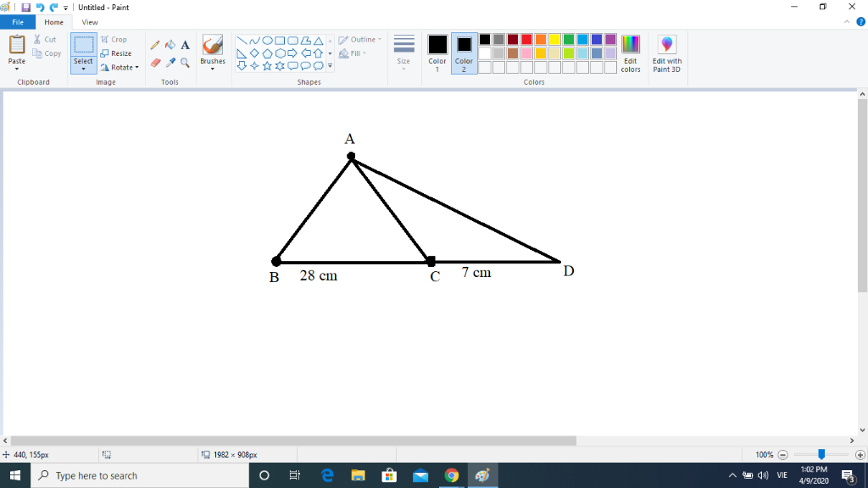This screenshot has width=868, height=488.
Task: Click the Redo arrow in quick access
Action: [x=53, y=7]
